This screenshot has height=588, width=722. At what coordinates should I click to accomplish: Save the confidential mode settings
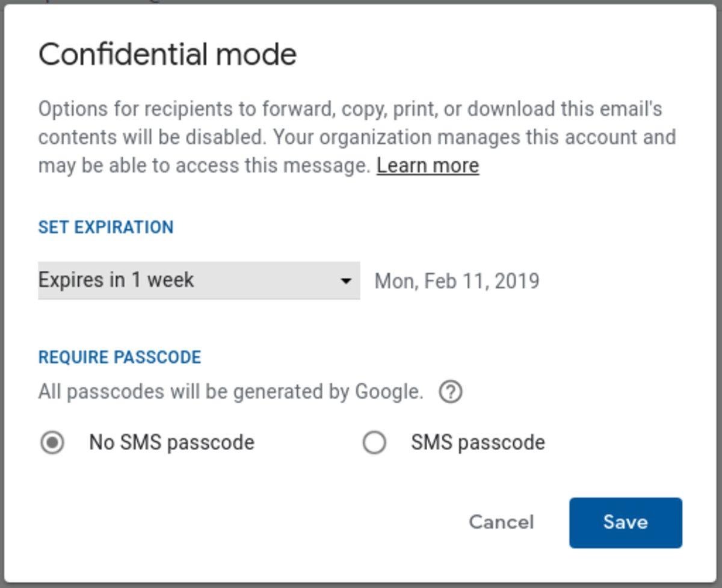625,522
